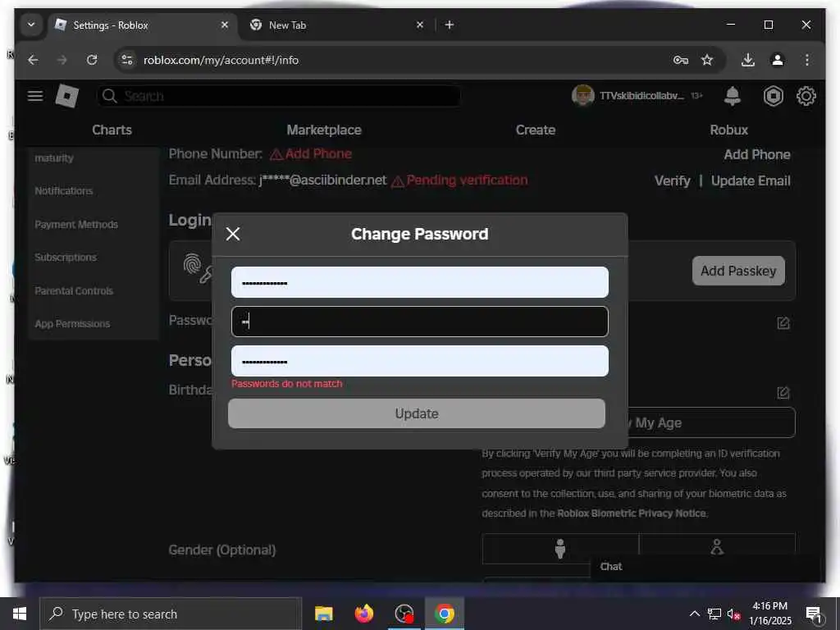Go to Roblox home via logo
The height and width of the screenshot is (630, 840).
pyautogui.click(x=67, y=96)
